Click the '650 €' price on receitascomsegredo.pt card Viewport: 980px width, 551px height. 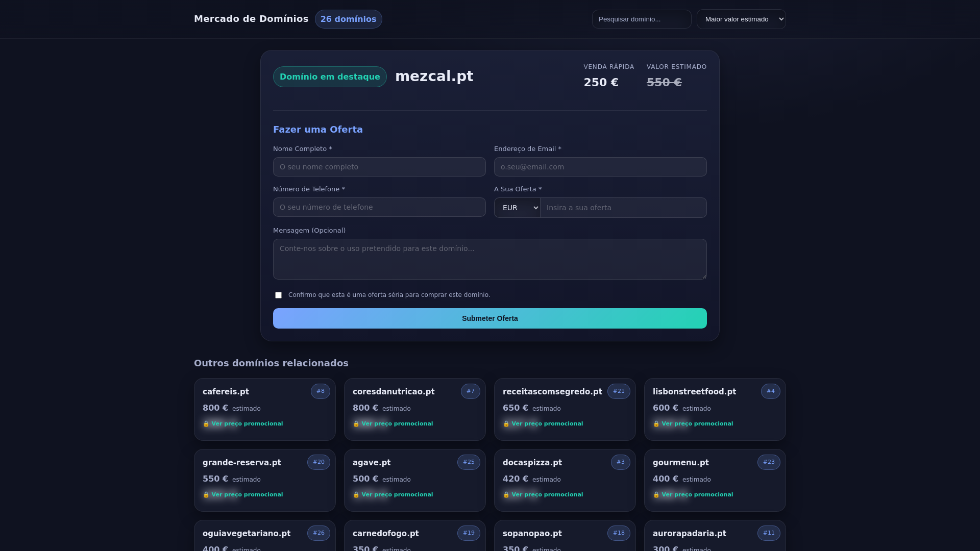click(x=516, y=408)
